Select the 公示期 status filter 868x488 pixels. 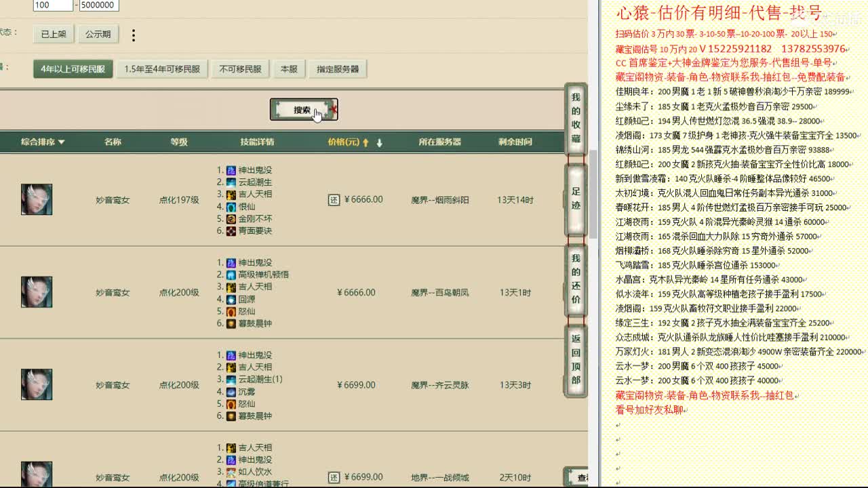(x=98, y=34)
